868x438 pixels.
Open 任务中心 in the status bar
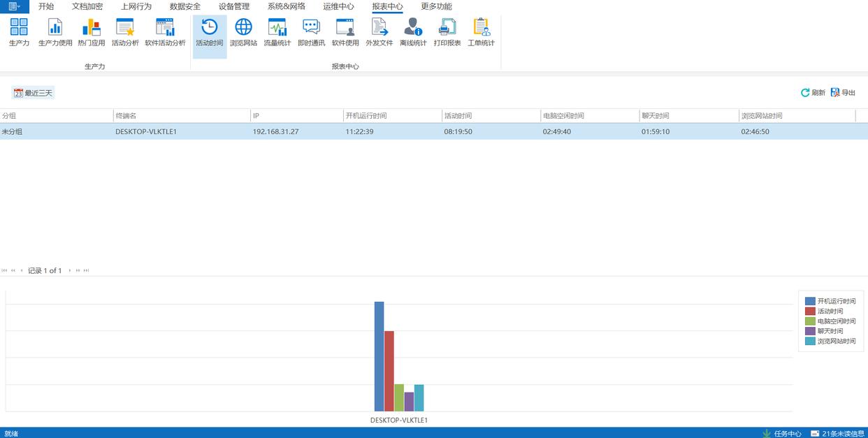[781, 433]
